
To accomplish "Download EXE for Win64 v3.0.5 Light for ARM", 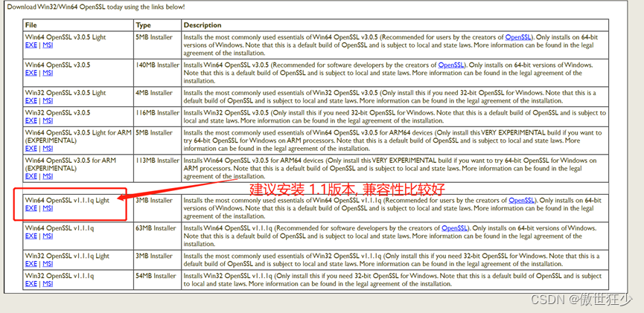I will [31, 149].
